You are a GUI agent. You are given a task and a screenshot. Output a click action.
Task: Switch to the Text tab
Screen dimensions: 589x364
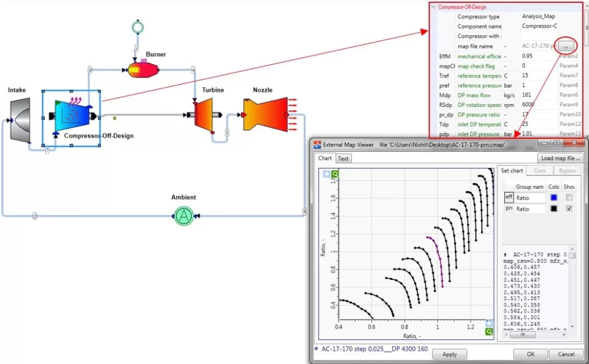[x=343, y=159]
